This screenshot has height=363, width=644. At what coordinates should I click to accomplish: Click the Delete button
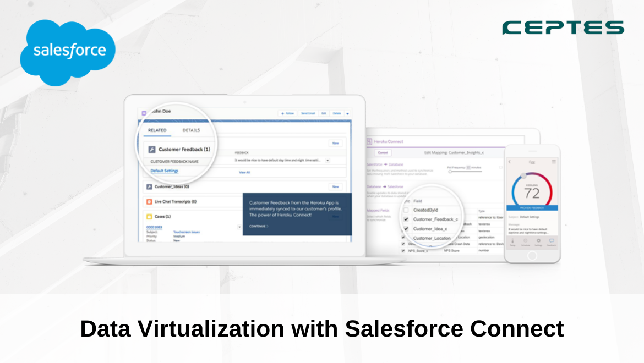click(337, 113)
